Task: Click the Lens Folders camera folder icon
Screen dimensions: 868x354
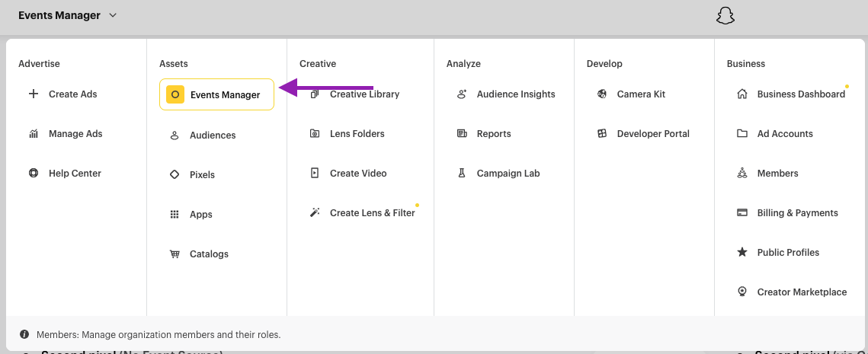Action: (315, 134)
